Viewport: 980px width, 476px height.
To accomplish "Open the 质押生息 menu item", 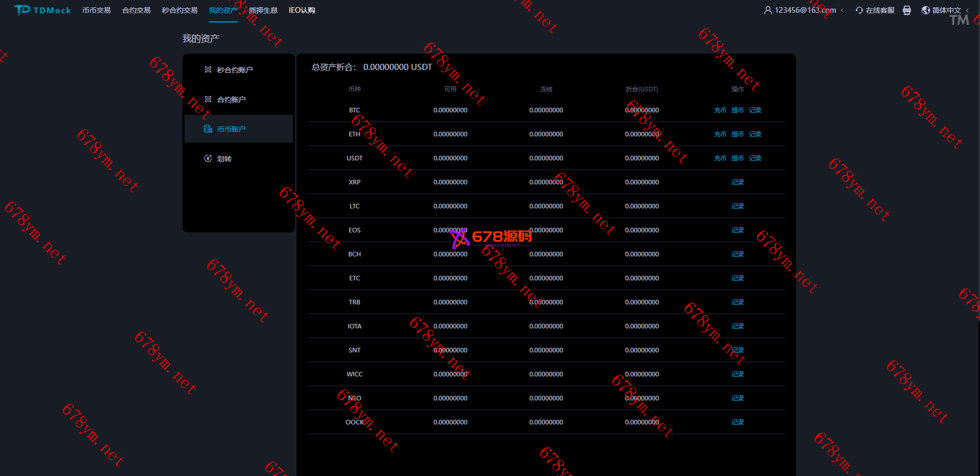I will (263, 10).
